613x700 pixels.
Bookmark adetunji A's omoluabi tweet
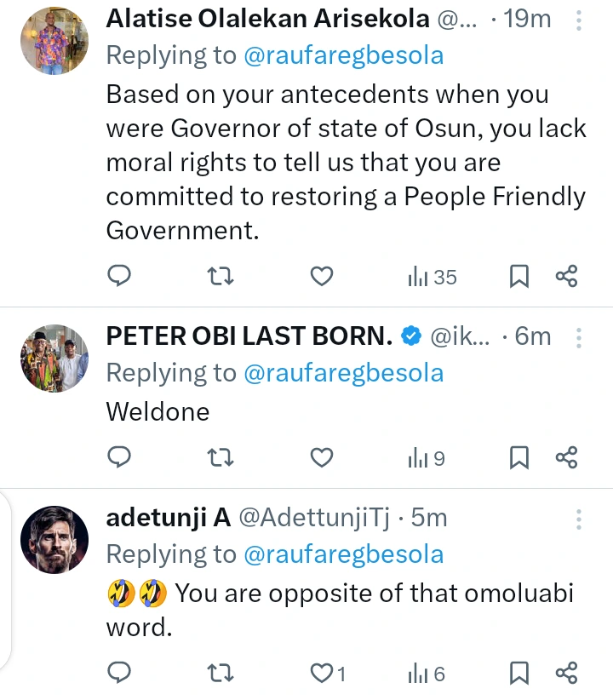(519, 674)
